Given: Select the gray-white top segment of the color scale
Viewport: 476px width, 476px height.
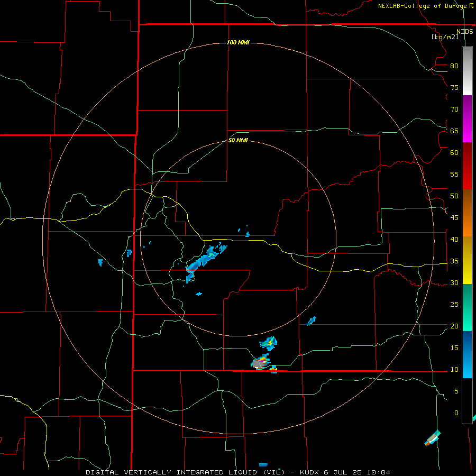Looking at the screenshot, I should [467, 71].
